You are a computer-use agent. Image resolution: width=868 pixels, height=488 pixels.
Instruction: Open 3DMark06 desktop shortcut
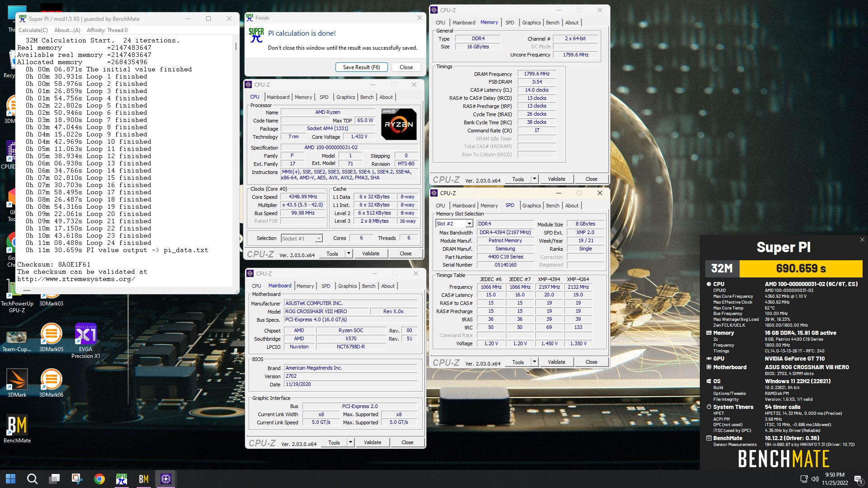pyautogui.click(x=51, y=383)
